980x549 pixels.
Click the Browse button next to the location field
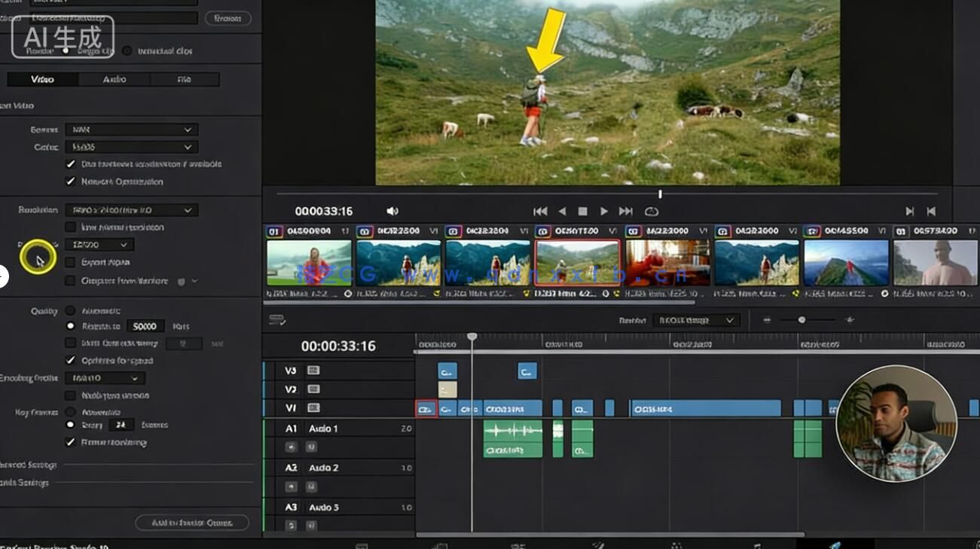(227, 17)
